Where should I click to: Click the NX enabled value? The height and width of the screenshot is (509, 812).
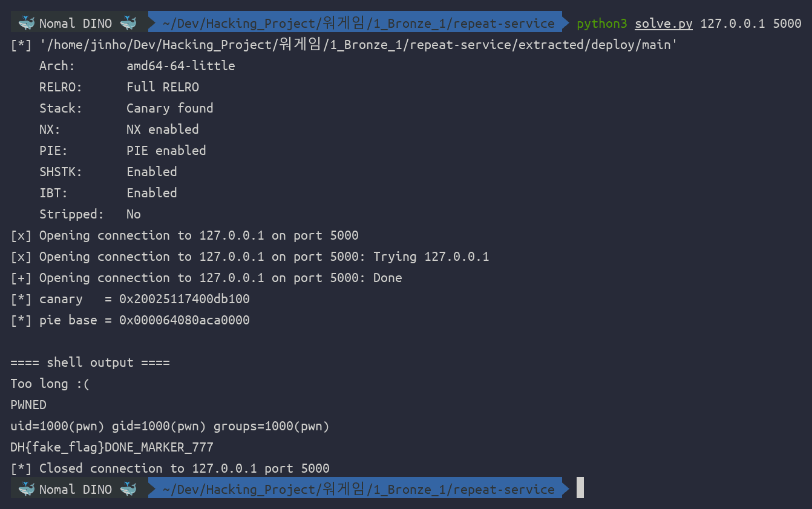point(162,130)
